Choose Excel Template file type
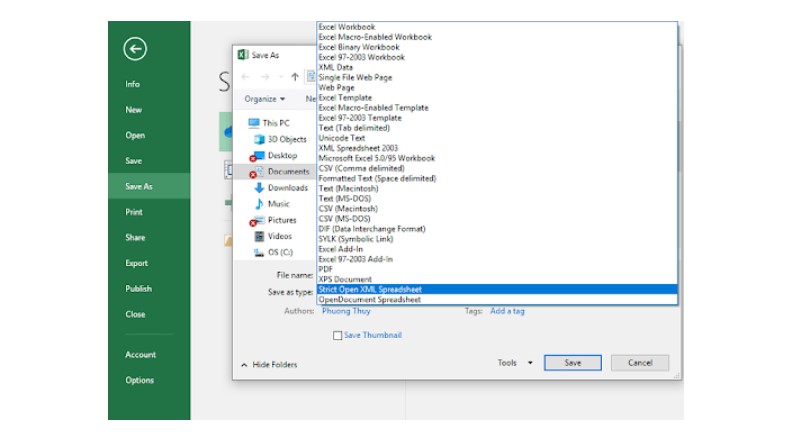The width and height of the screenshot is (800, 444). coord(497,97)
